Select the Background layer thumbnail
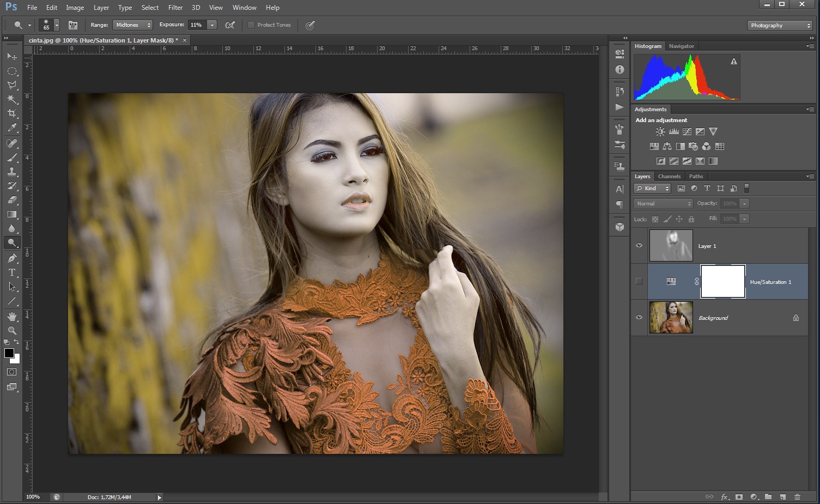This screenshot has width=820, height=504. click(671, 318)
